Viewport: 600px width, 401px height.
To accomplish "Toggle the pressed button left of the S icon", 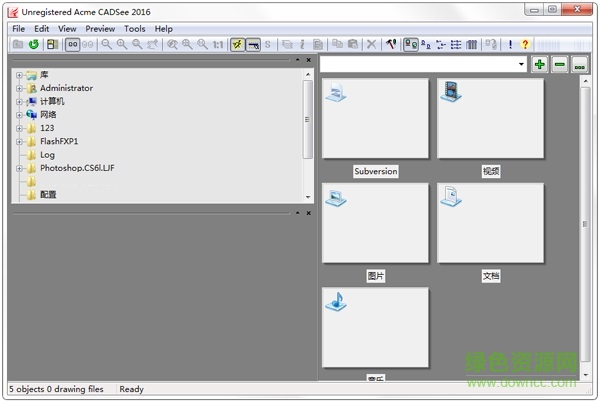I will tap(253, 45).
